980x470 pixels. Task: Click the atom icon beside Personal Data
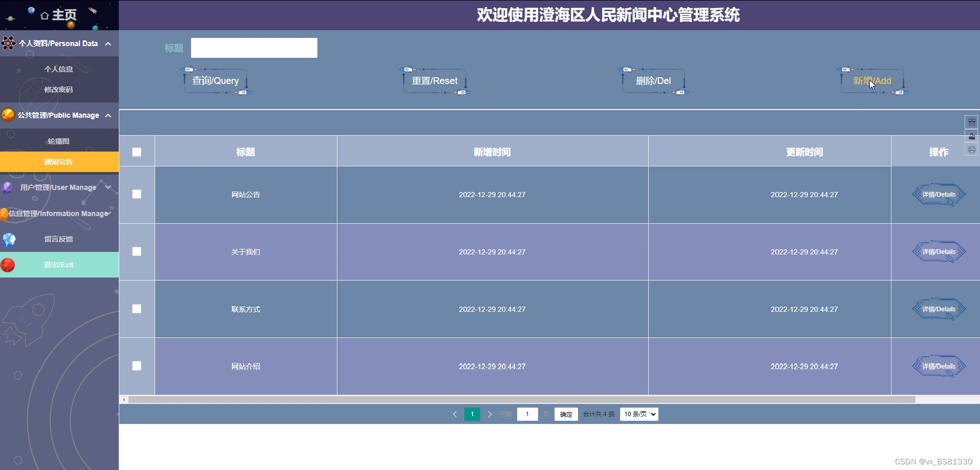8,44
